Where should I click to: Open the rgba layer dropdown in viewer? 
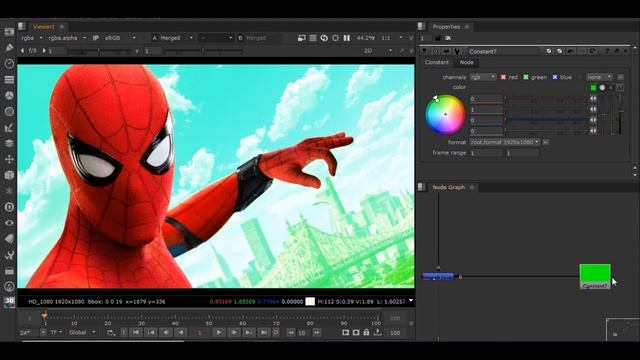(32, 38)
